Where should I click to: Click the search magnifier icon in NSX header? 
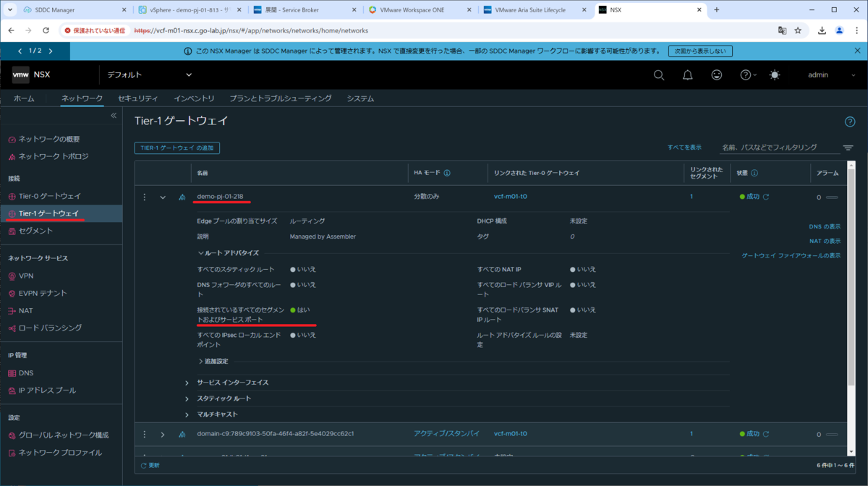coord(659,74)
